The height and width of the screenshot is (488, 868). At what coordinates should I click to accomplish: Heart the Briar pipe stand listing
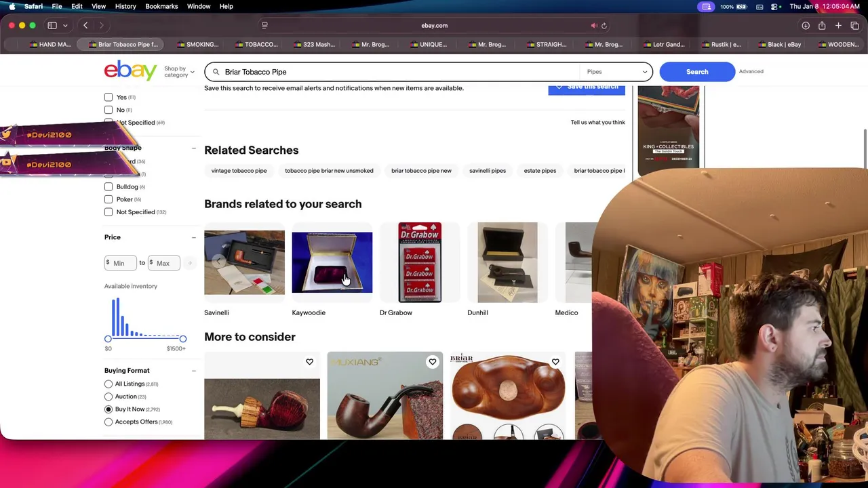point(555,362)
